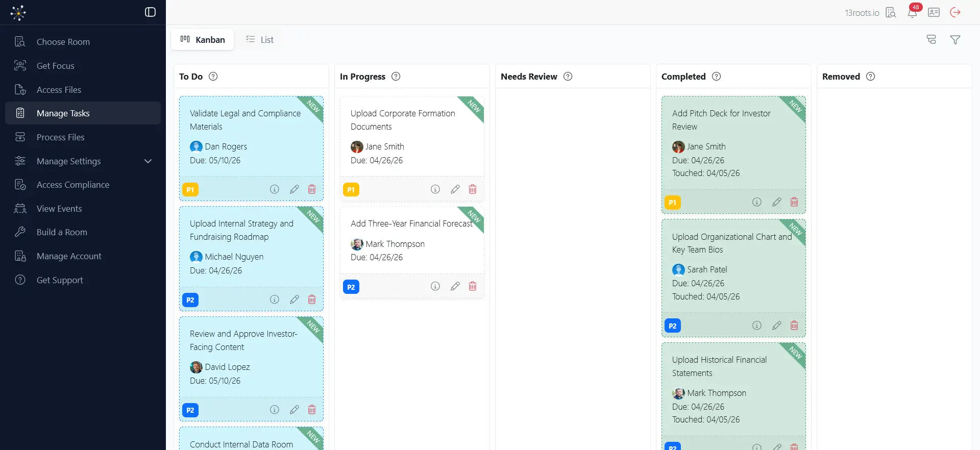
Task: Go to View Events
Action: (x=83, y=209)
